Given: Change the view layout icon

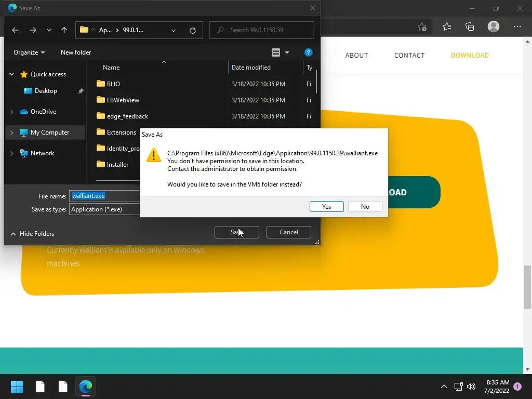Looking at the screenshot, I should (x=276, y=52).
